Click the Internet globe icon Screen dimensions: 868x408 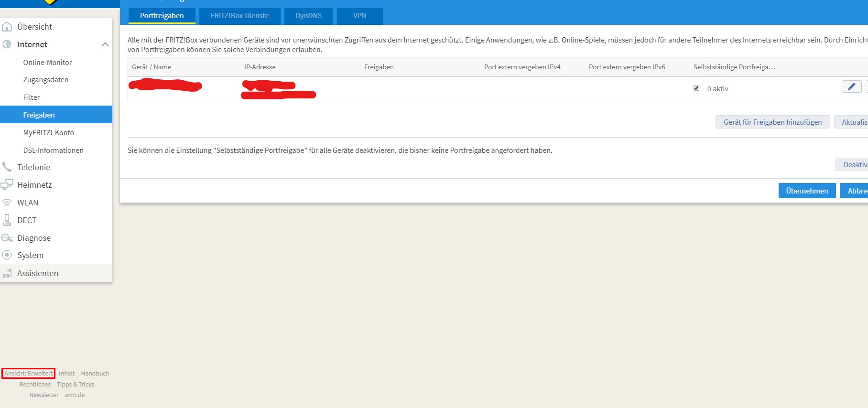7,44
